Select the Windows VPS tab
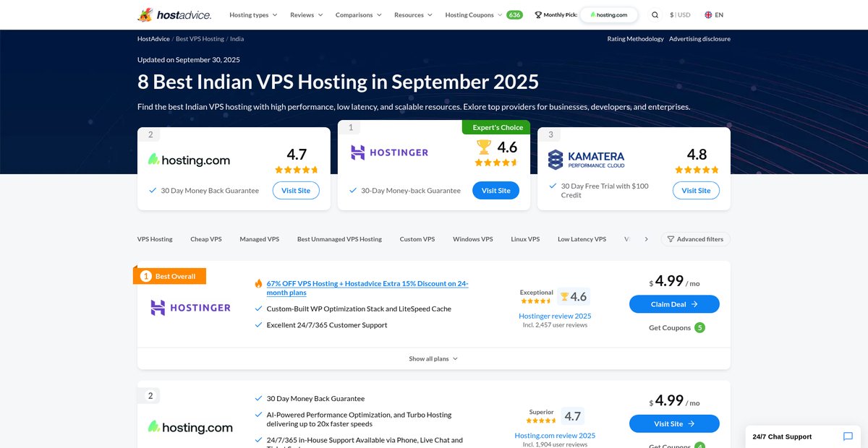This screenshot has height=448, width=868. tap(473, 239)
